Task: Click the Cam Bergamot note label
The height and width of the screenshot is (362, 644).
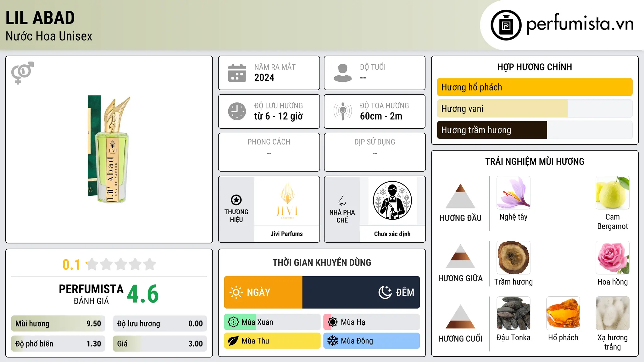Action: [x=613, y=222]
